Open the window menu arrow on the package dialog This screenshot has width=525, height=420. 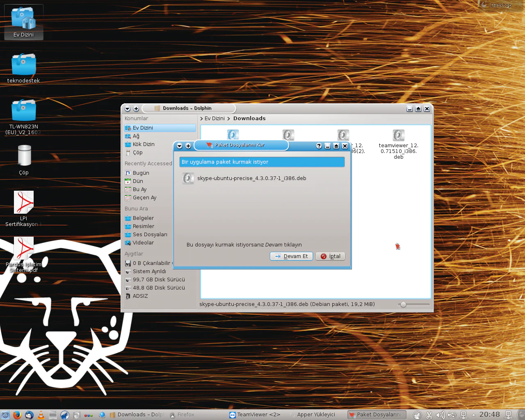pyautogui.click(x=179, y=146)
